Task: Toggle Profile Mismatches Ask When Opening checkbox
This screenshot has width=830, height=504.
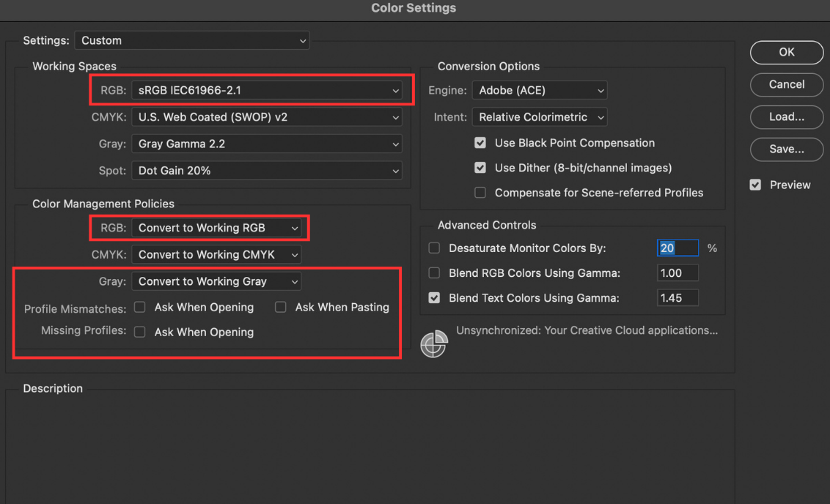Action: 140,307
